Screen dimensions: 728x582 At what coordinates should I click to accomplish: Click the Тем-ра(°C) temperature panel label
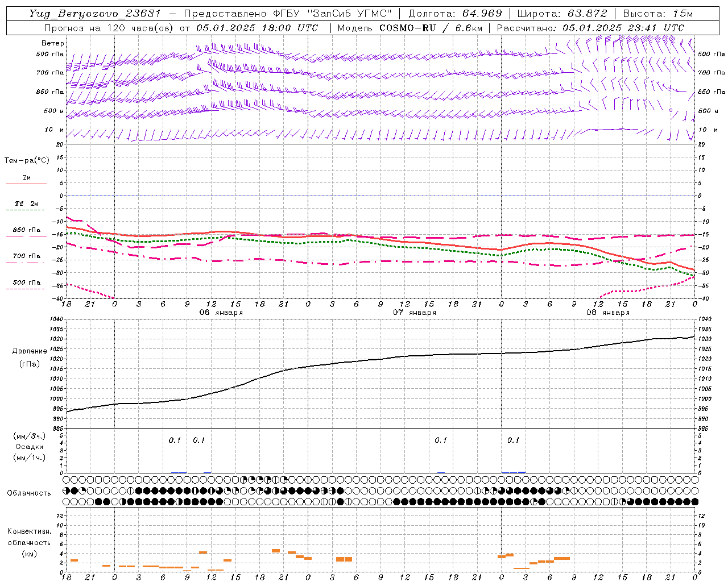coord(27,161)
